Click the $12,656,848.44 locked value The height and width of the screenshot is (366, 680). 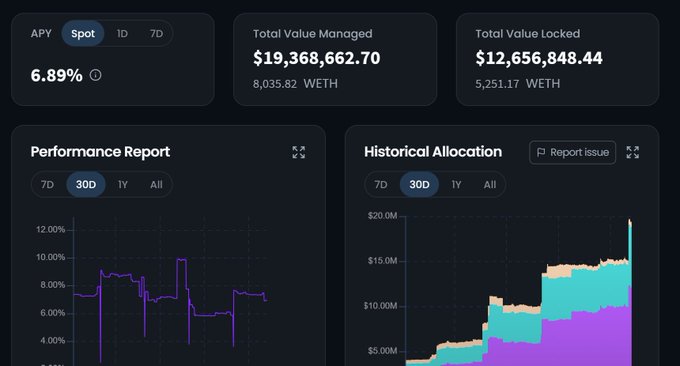(x=539, y=58)
